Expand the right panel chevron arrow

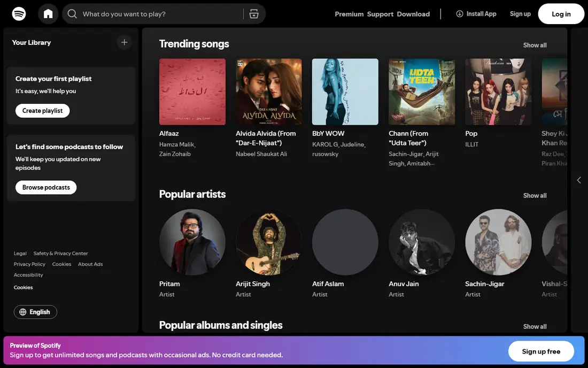[579, 180]
